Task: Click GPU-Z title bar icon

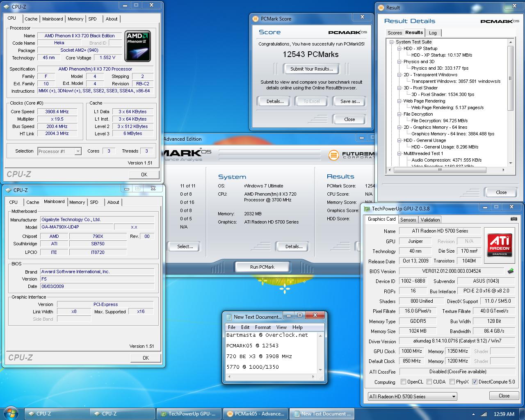Action: coord(367,209)
